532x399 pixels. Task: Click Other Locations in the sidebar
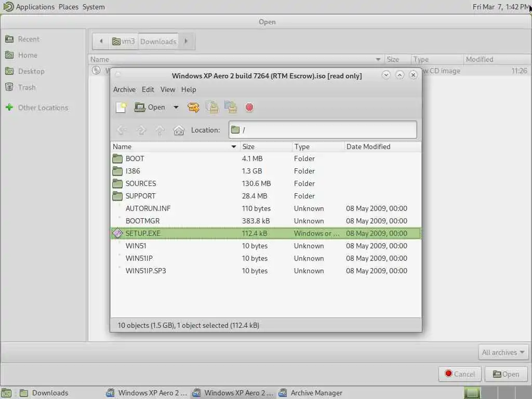[43, 108]
